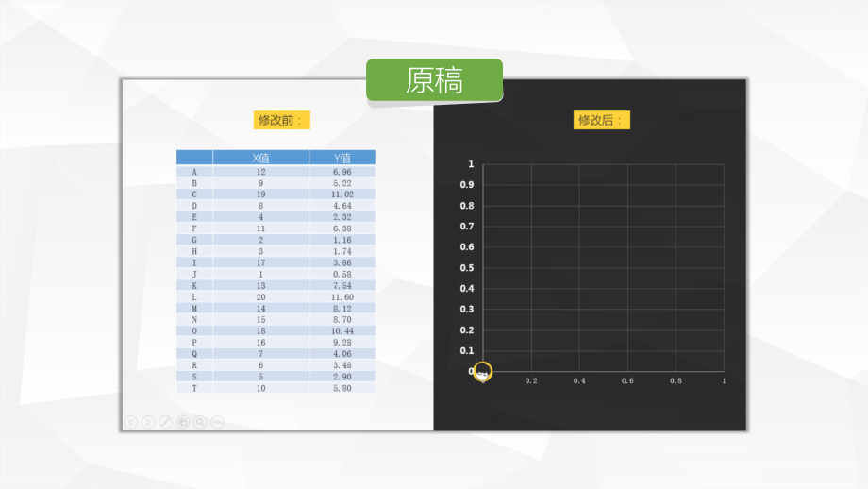Screen dimensions: 868x489
Task: Select cell with value 3.86
Action: click(342, 263)
